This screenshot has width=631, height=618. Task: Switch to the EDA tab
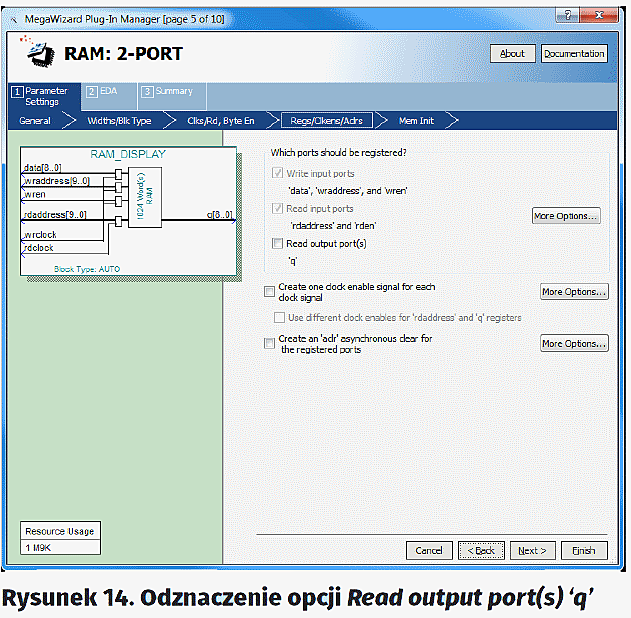click(104, 92)
